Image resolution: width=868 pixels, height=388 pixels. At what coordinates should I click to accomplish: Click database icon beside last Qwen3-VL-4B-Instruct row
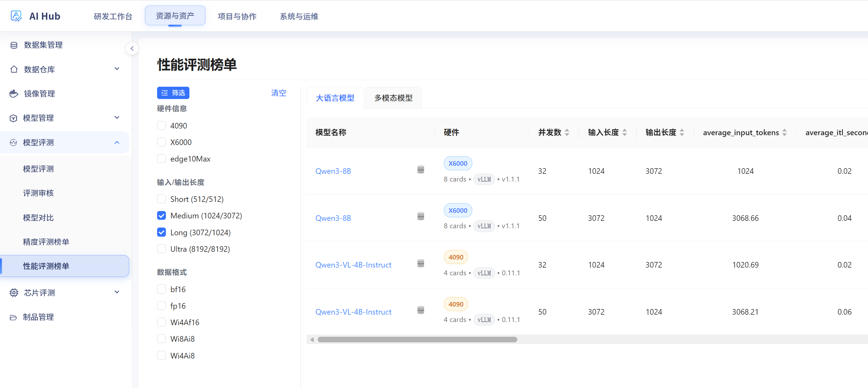pos(421,310)
